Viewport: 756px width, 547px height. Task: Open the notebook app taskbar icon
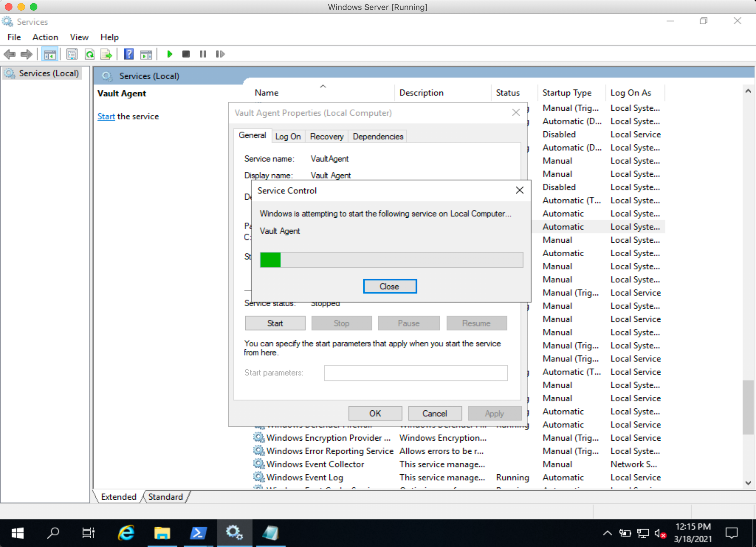pyautogui.click(x=270, y=533)
